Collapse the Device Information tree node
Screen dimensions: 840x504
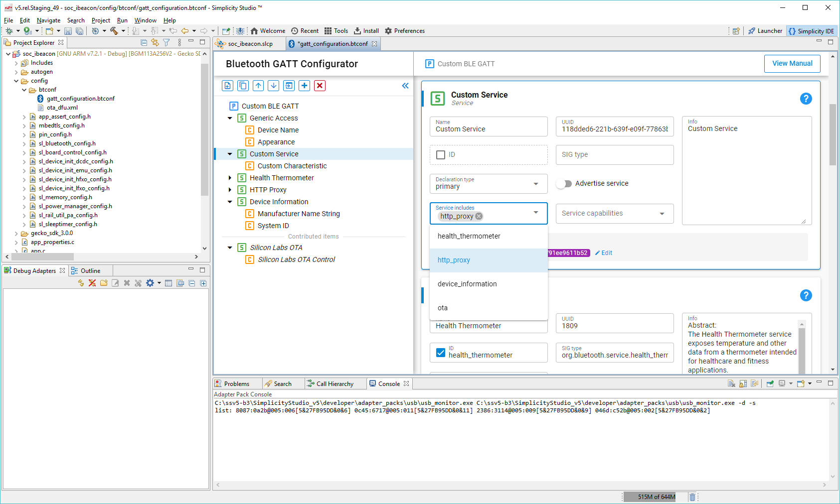[230, 202]
